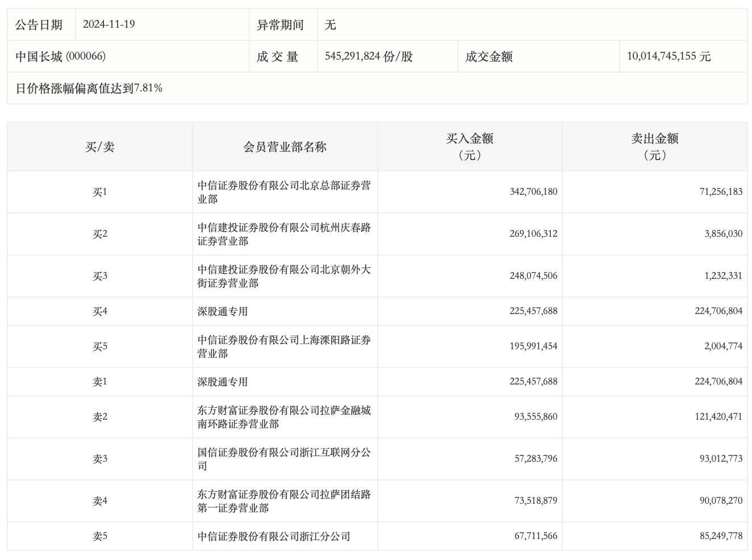Click 中信证券股份有限公司浙江分公司 in the 卖5 row
This screenshot has height=560, width=752.
click(274, 536)
